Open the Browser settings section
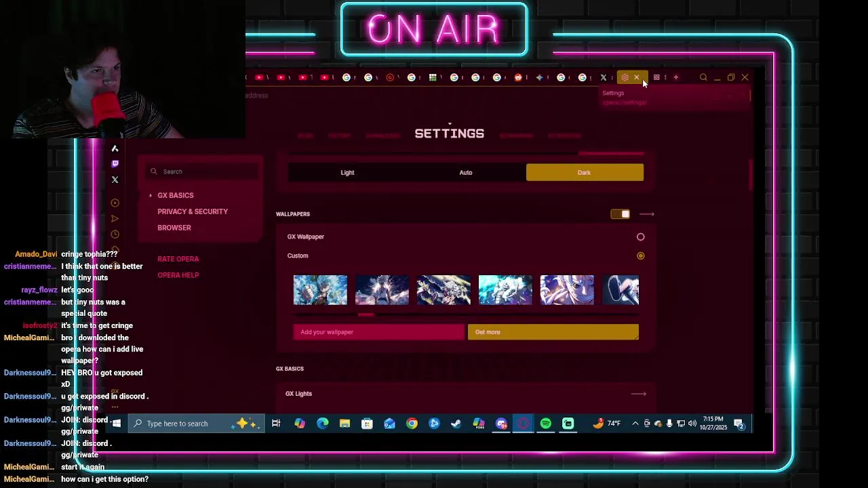868x488 pixels. (174, 228)
